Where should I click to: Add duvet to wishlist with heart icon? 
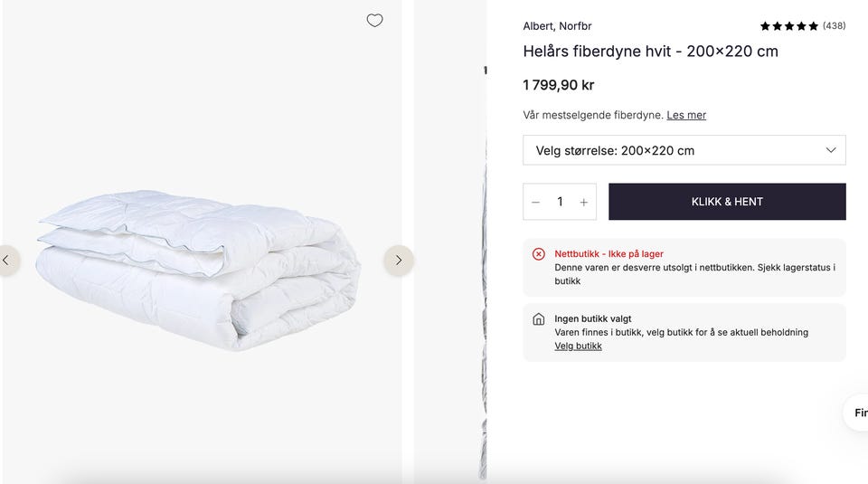pos(374,21)
